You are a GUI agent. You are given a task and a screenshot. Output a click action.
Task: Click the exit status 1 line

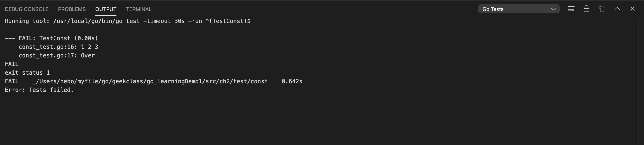coord(27,73)
